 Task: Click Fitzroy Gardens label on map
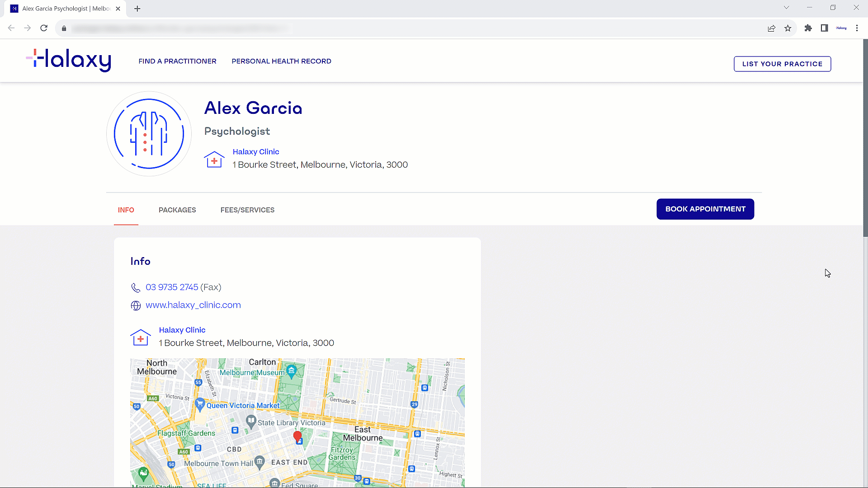coord(342,454)
